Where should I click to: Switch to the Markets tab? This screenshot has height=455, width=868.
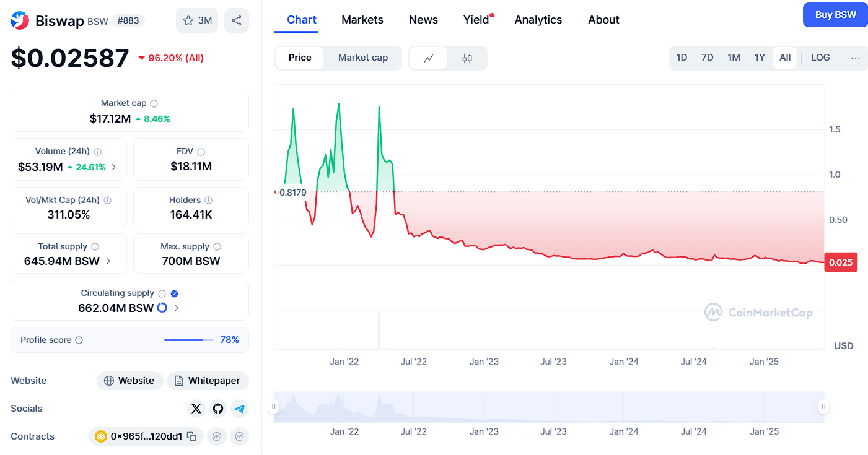[x=362, y=20]
